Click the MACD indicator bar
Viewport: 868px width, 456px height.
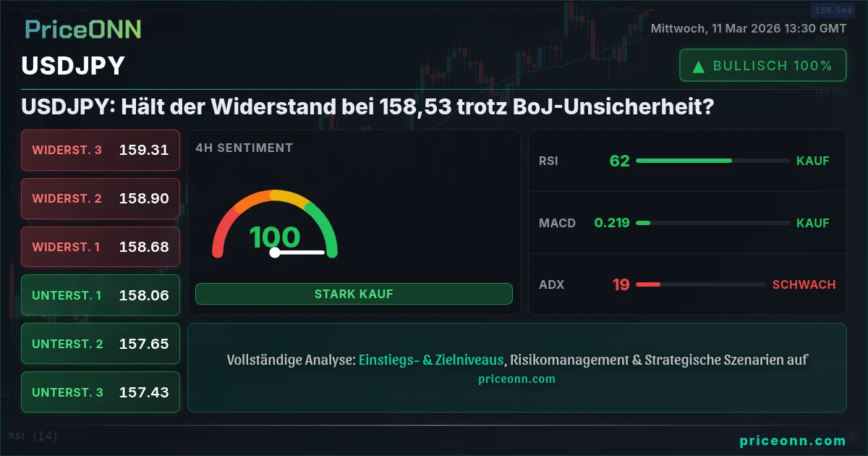[x=712, y=223]
